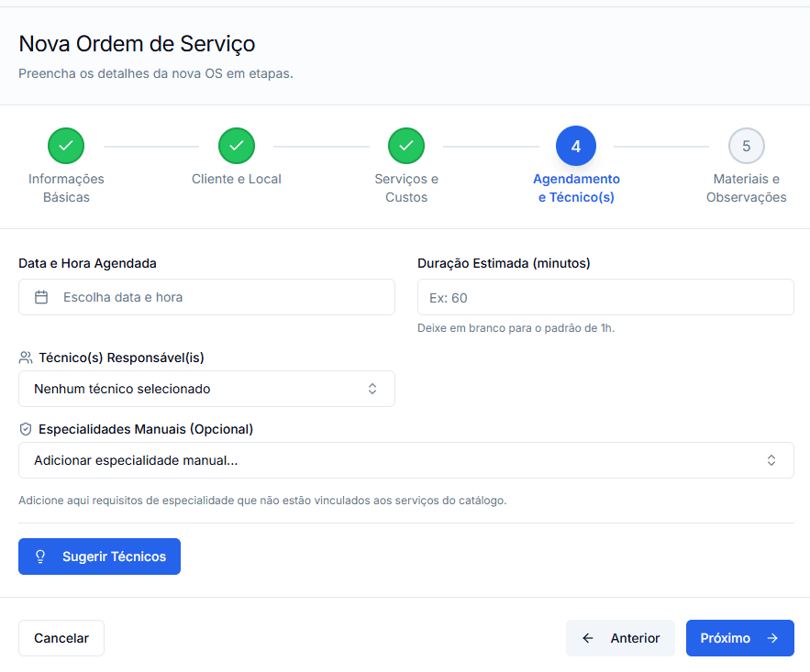Image resolution: width=810 pixels, height=672 pixels.
Task: Click the Cancelar button
Action: point(61,638)
